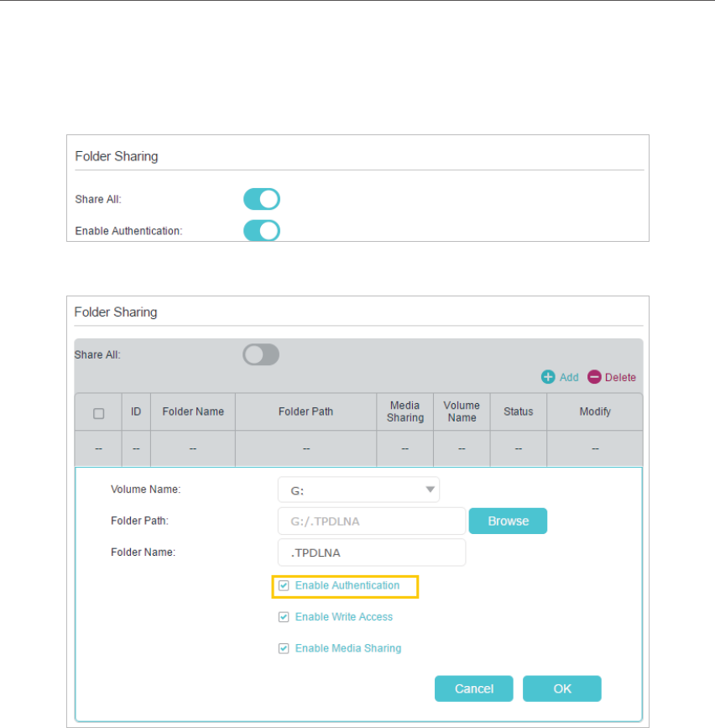Enable the grayed Share All switch

261,354
